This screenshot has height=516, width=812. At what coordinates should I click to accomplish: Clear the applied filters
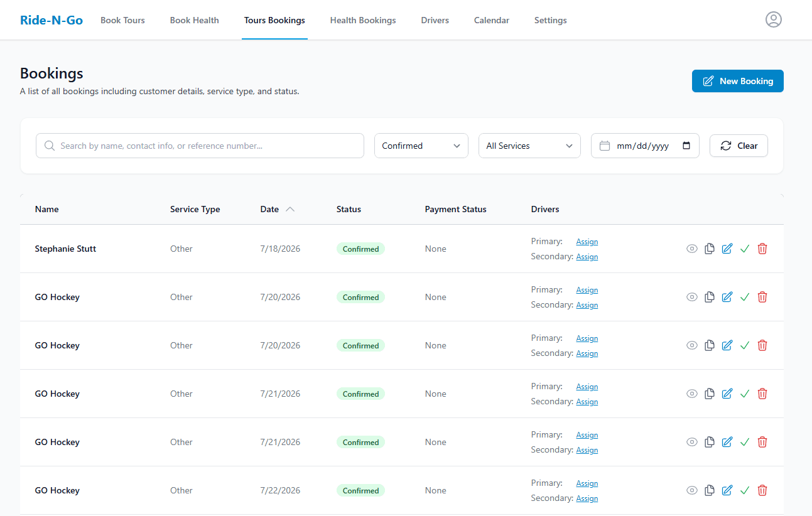[739, 146]
